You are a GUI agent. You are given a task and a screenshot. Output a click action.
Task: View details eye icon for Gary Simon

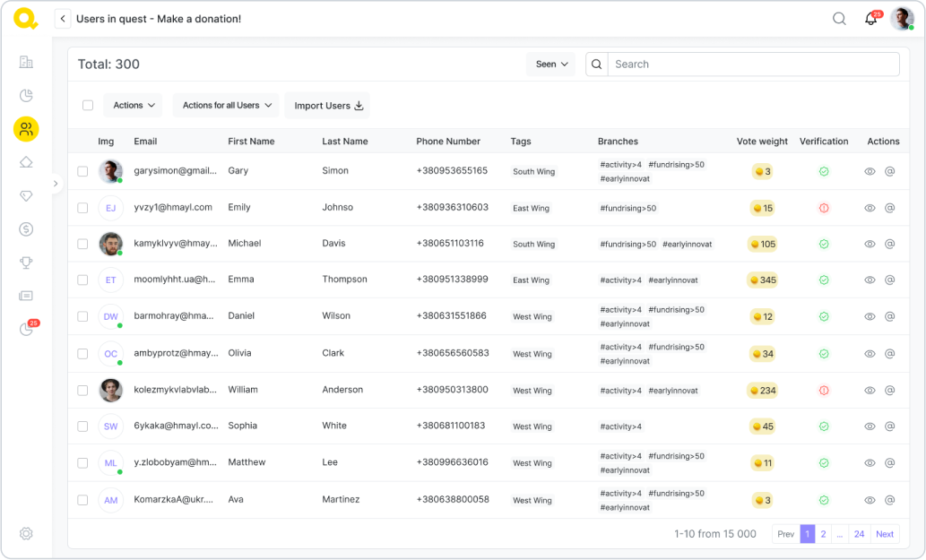pos(870,171)
